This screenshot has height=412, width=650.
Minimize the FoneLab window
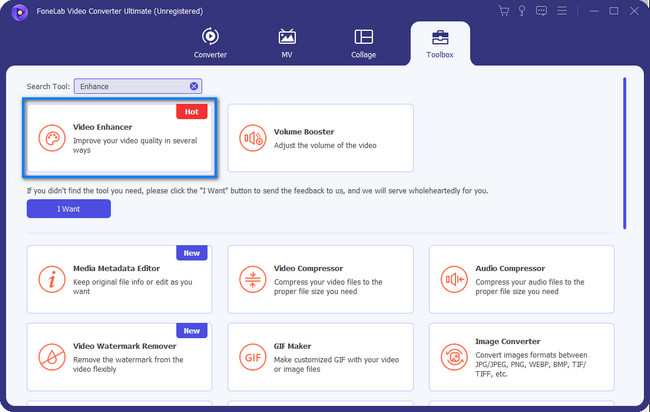tap(594, 11)
